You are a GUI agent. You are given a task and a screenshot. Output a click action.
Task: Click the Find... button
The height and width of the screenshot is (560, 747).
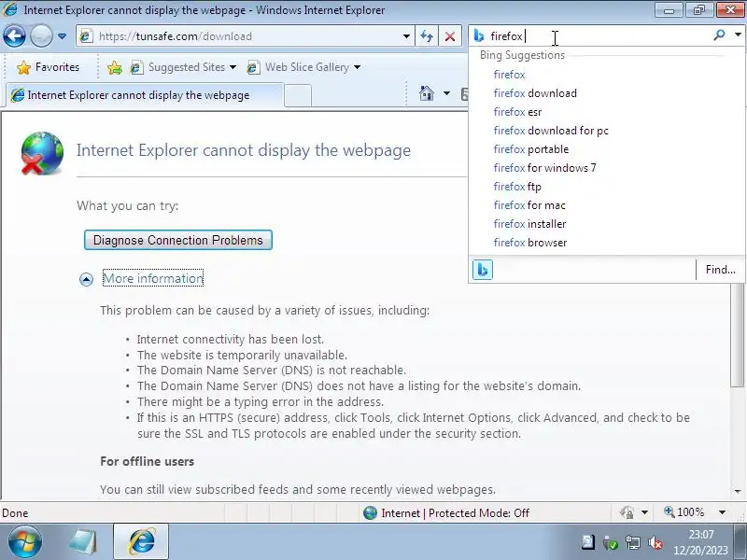pyautogui.click(x=720, y=270)
